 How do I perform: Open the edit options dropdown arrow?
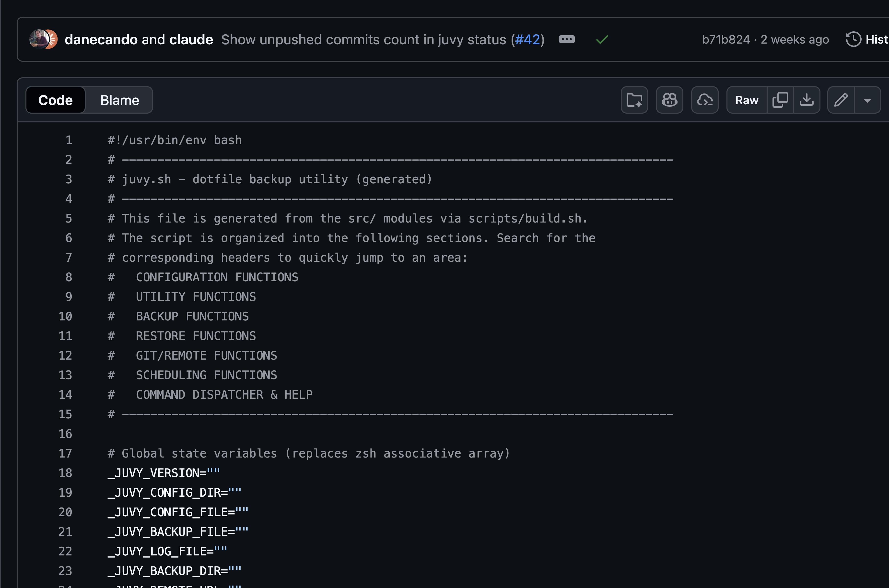[868, 100]
